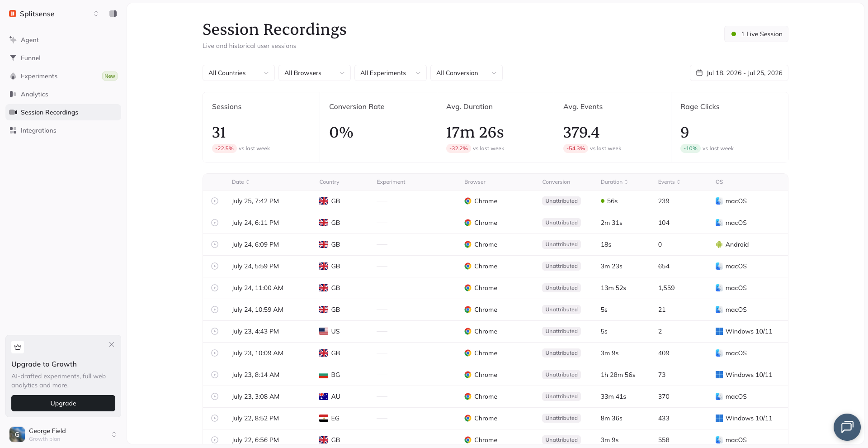Screen dimensions: 868x448
Task: Play the July 23, 3:08 AM recording
Action: point(215,396)
